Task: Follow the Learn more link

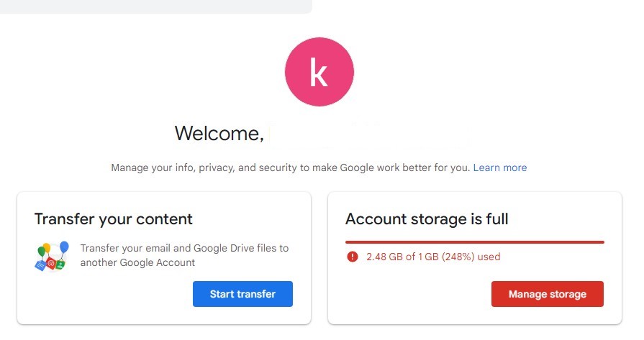Action: coord(499,167)
